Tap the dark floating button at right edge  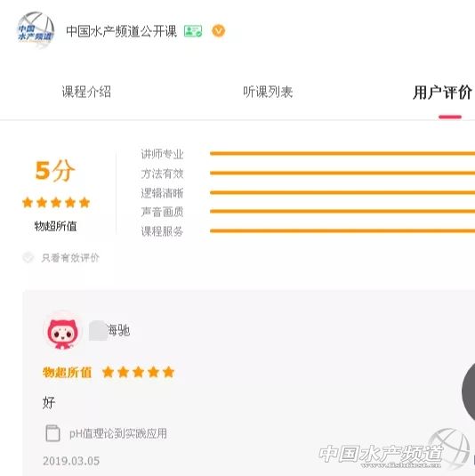[x=469, y=391]
